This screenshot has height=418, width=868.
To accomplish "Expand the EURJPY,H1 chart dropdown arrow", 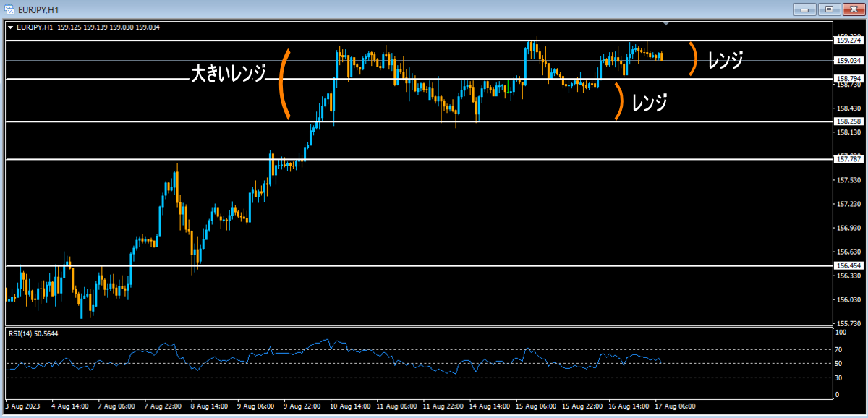I will (10, 27).
